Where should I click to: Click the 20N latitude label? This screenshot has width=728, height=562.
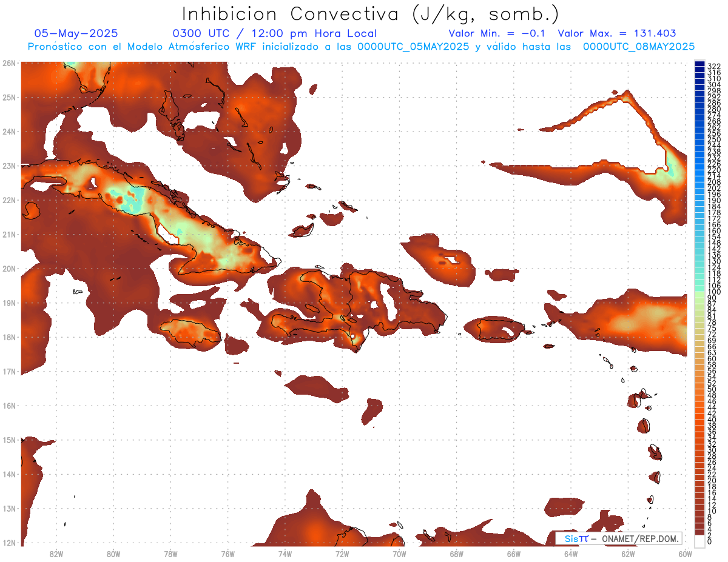click(9, 269)
